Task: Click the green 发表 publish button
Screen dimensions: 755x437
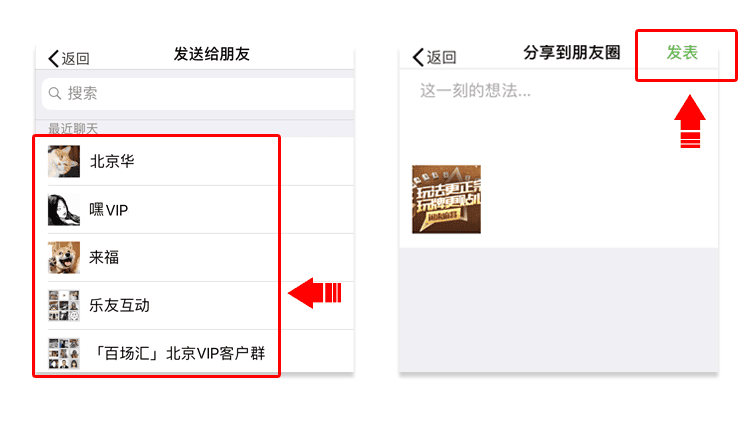Action: click(x=682, y=52)
